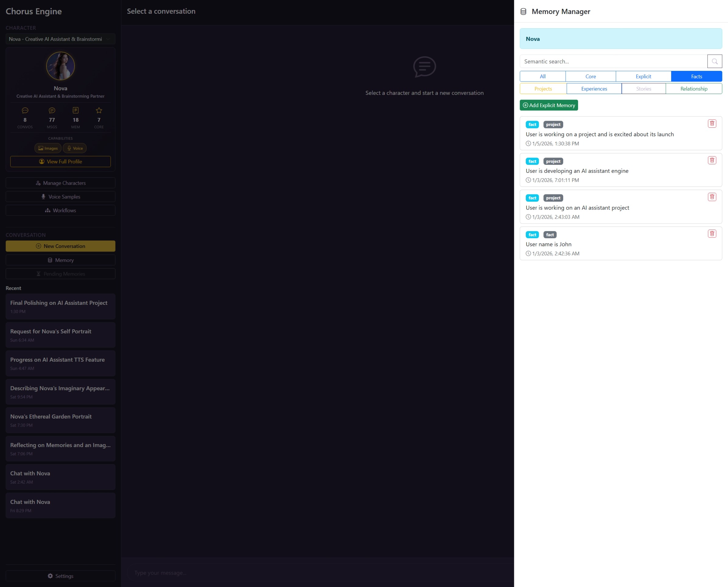The height and width of the screenshot is (587, 728).
Task: Switch to the Core memories tab
Action: pos(590,76)
